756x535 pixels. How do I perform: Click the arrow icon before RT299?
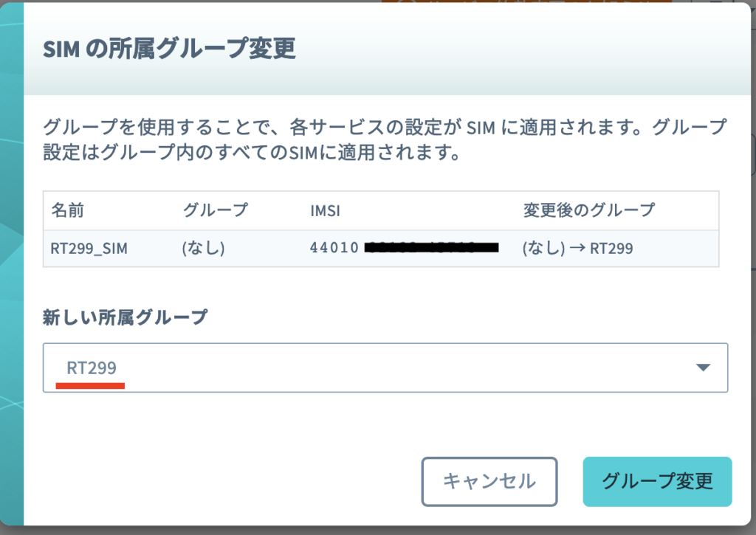pos(577,248)
